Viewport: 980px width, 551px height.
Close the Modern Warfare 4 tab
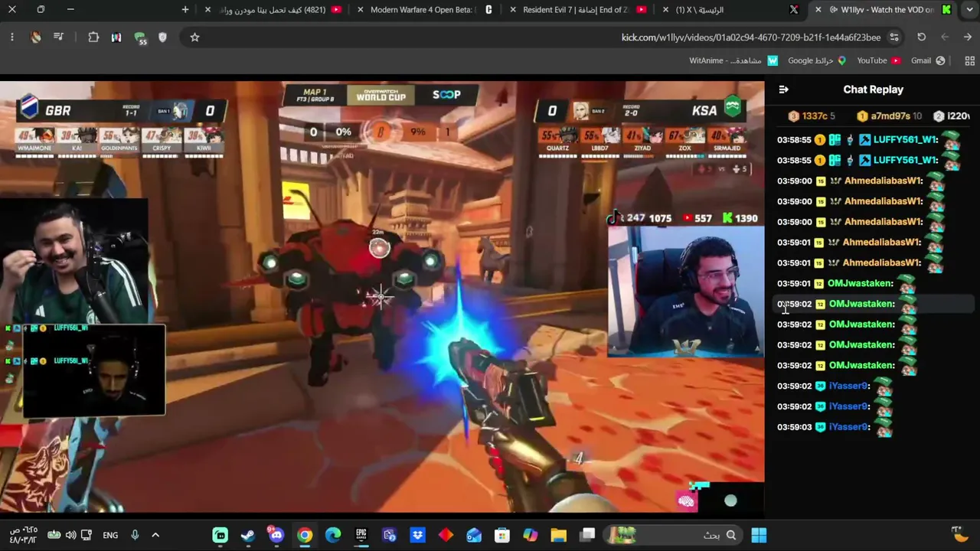click(361, 9)
